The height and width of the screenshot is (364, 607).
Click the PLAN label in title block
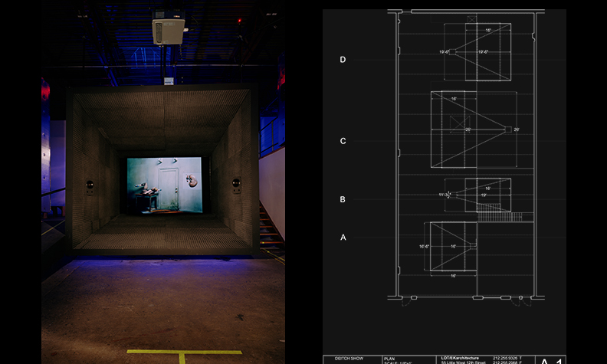pos(389,359)
